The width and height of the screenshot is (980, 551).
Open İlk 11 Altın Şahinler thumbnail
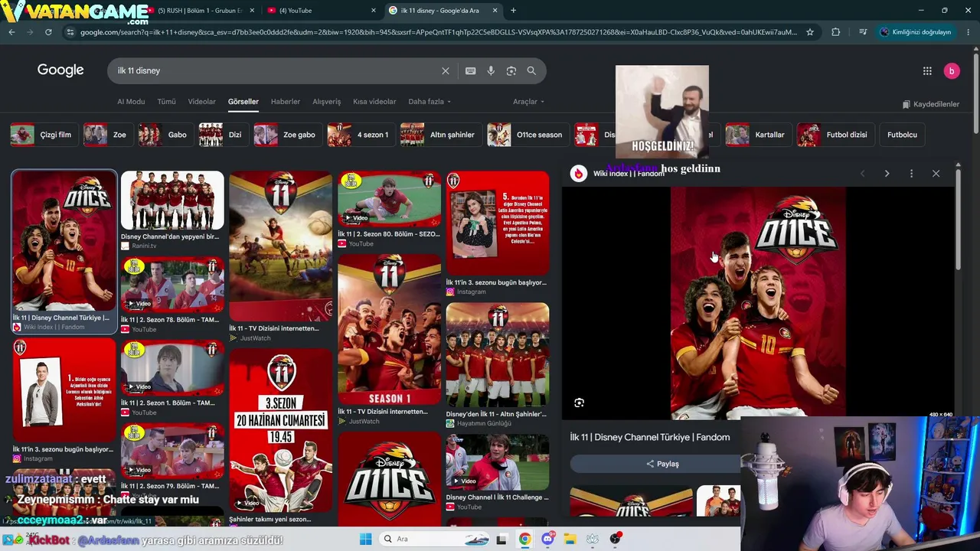tap(498, 356)
